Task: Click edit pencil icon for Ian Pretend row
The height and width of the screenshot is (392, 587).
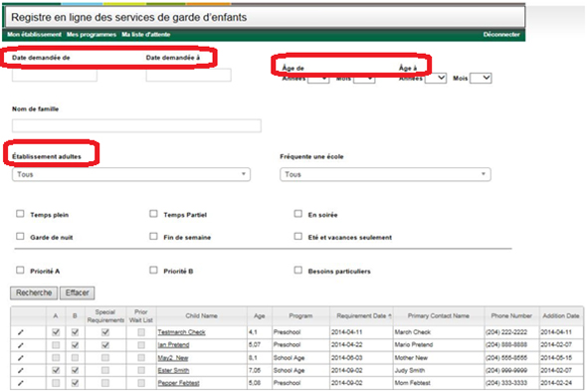Action: pos(21,345)
